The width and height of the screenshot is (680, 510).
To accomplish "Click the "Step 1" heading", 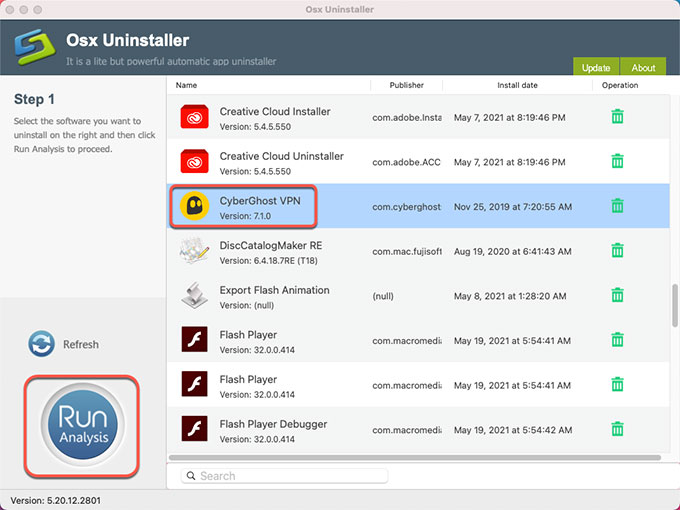I will click(x=34, y=99).
